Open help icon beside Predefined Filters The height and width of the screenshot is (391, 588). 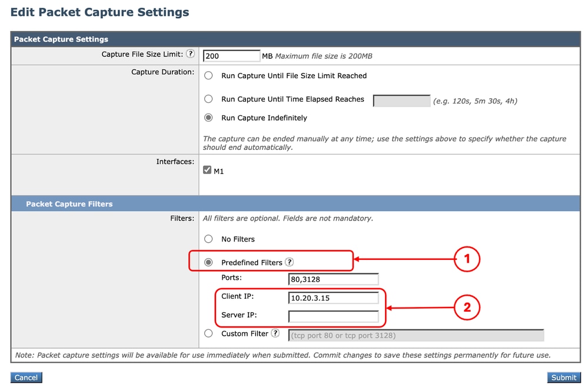289,262
